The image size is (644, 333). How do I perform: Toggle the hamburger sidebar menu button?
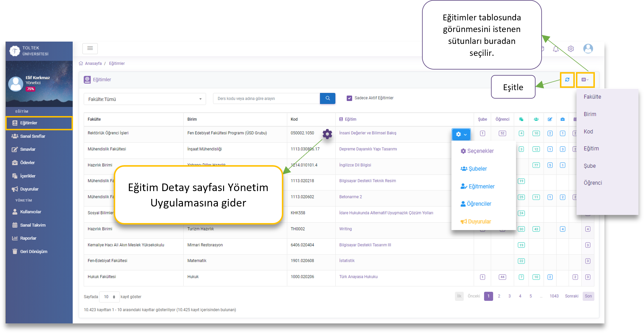point(90,48)
